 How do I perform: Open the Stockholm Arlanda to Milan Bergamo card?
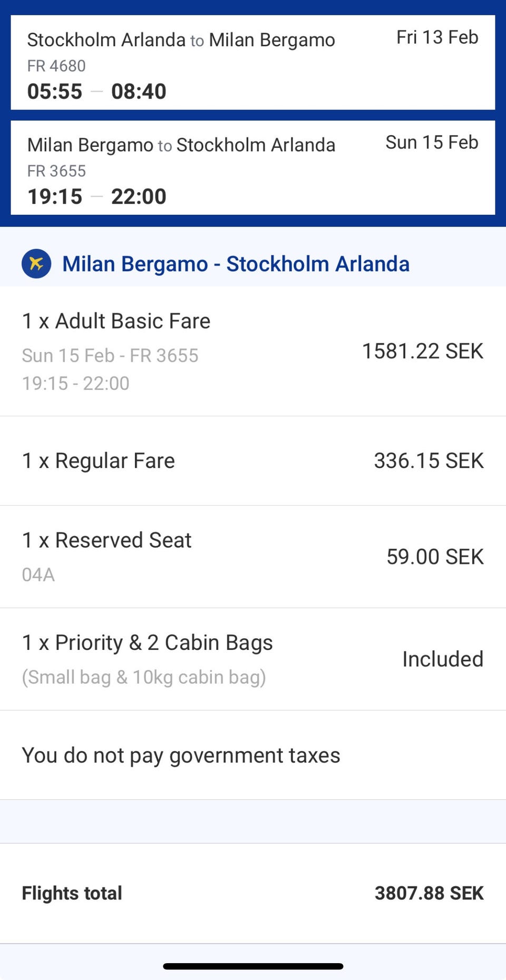point(253,62)
